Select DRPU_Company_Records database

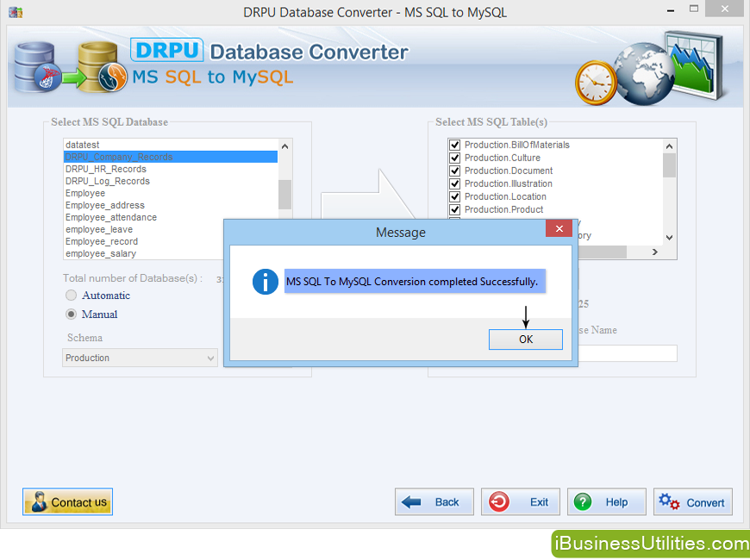(x=171, y=157)
